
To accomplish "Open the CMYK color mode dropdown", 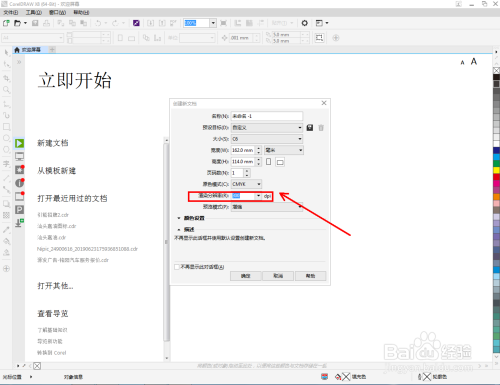I will click(246, 184).
